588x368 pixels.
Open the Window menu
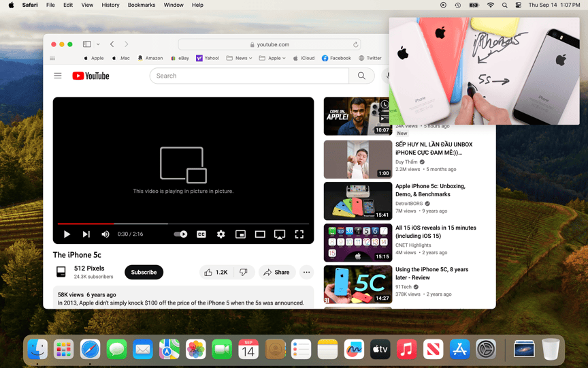[x=174, y=5]
